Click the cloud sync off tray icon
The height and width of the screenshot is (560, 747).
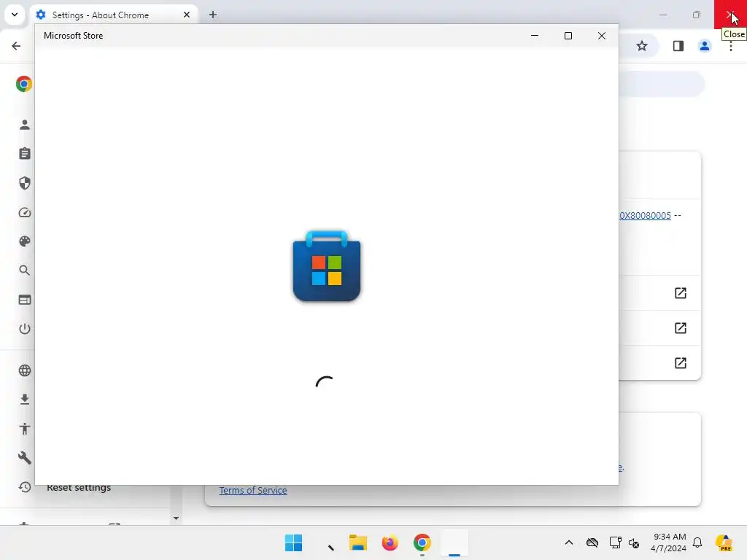coord(592,542)
